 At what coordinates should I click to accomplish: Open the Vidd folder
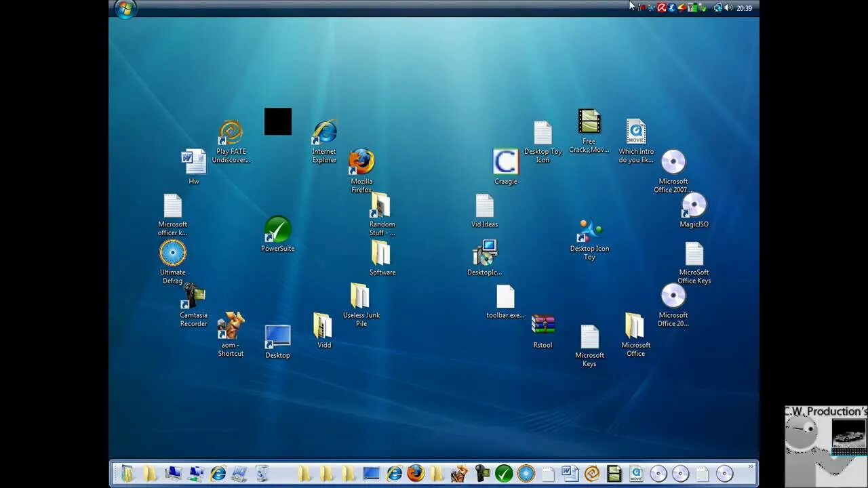pyautogui.click(x=324, y=331)
